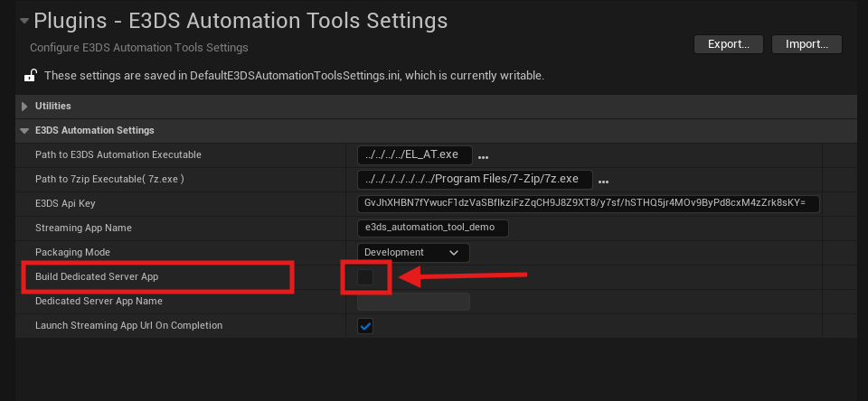Image resolution: width=868 pixels, height=401 pixels.
Task: Browse for the 7zip executable path
Action: click(603, 181)
